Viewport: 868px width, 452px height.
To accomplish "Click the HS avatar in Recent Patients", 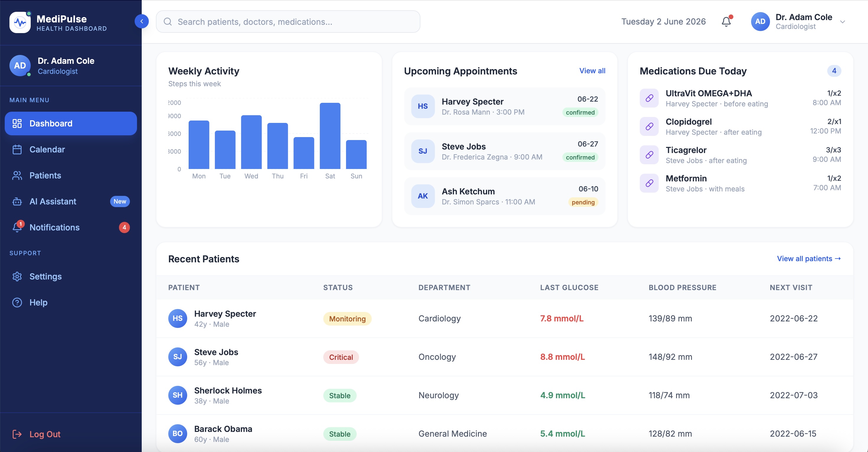I will pos(177,318).
